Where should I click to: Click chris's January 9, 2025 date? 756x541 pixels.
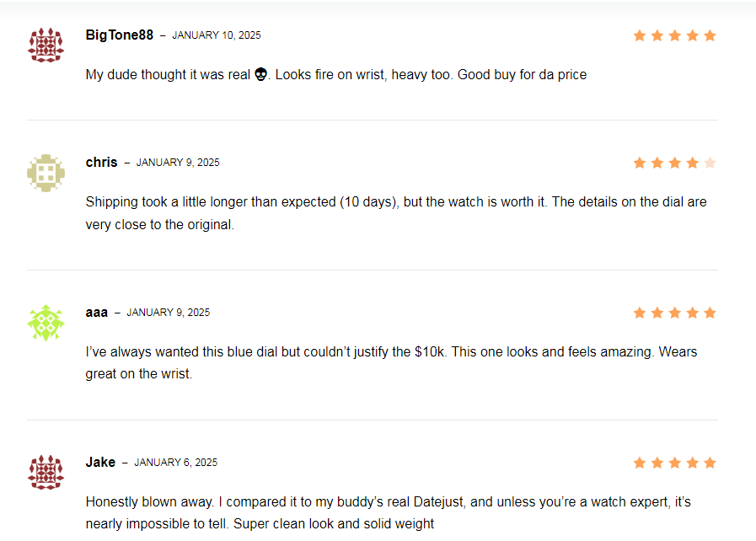(178, 163)
